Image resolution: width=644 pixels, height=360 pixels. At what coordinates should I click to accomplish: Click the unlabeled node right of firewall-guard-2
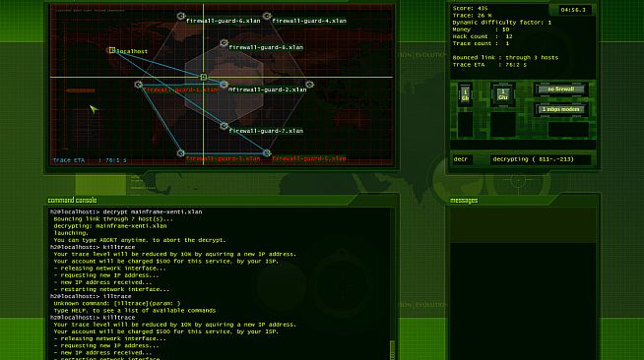[x=309, y=85]
